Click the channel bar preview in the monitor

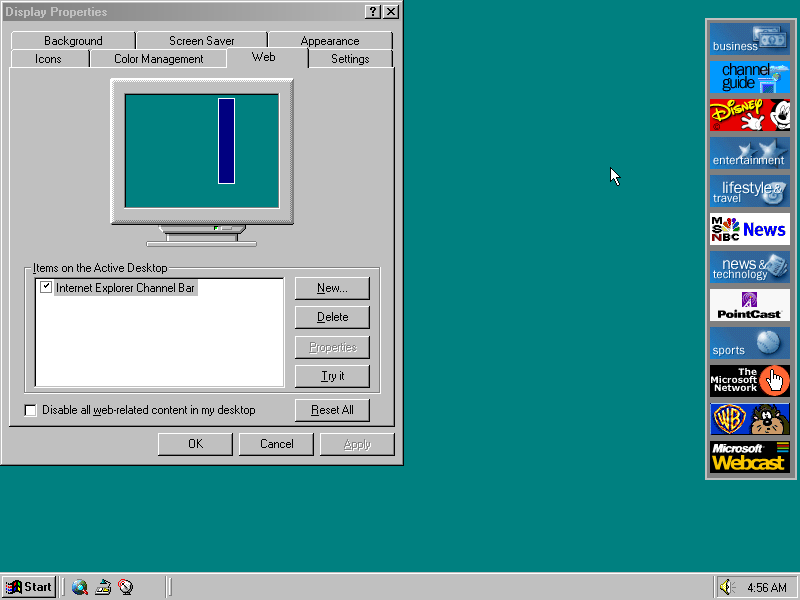click(x=227, y=141)
